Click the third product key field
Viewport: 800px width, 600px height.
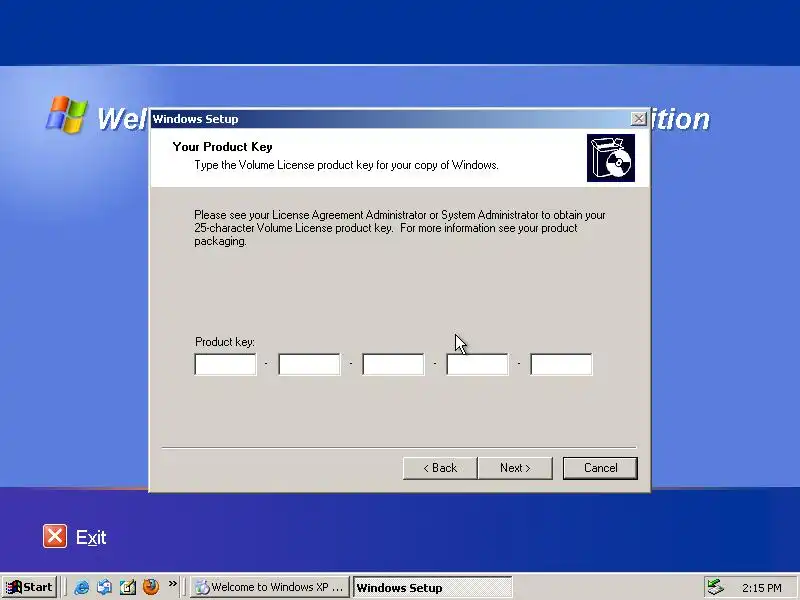393,364
